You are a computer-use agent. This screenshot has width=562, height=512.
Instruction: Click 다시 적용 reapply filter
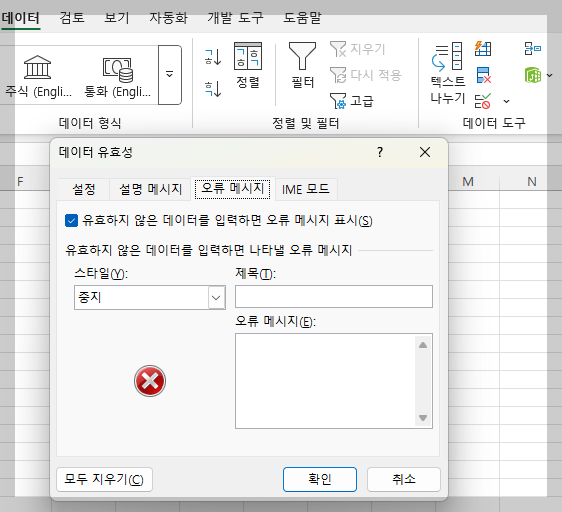366,75
